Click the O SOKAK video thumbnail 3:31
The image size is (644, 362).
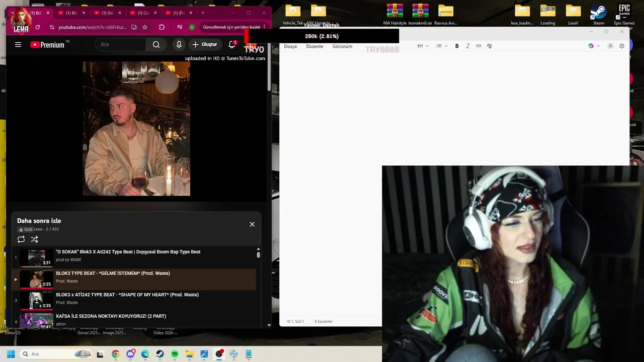click(36, 258)
